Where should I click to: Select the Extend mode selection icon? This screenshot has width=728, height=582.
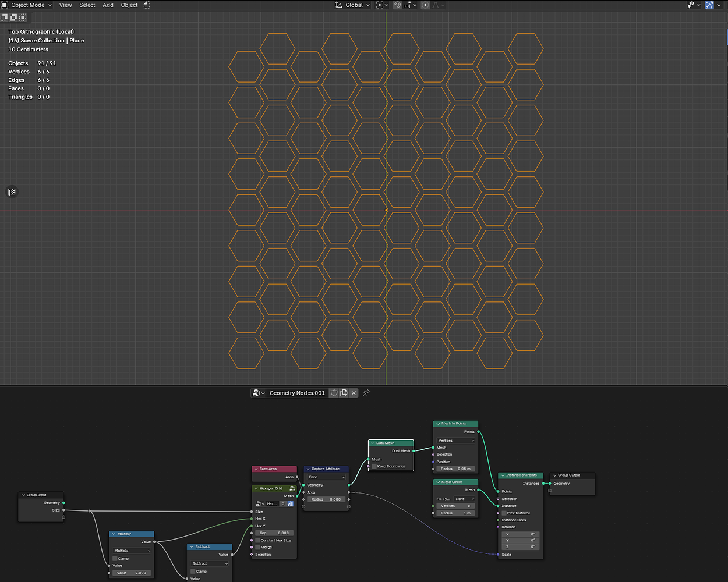pyautogui.click(x=13, y=17)
